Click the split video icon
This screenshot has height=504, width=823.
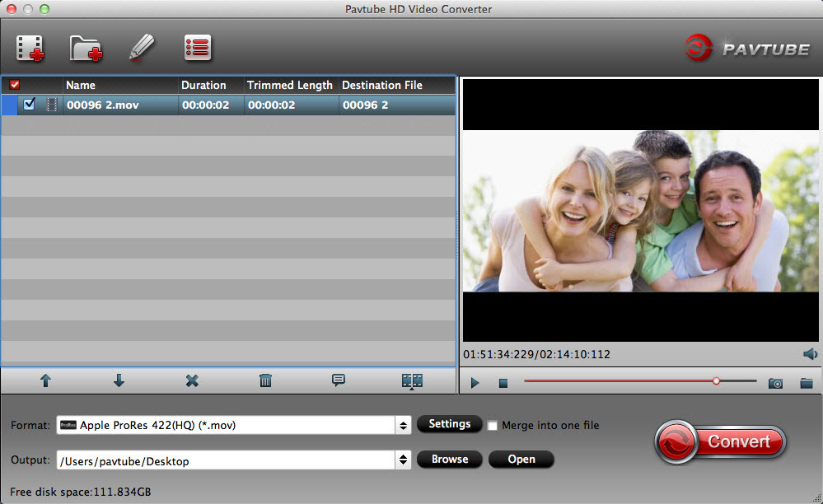[x=412, y=380]
